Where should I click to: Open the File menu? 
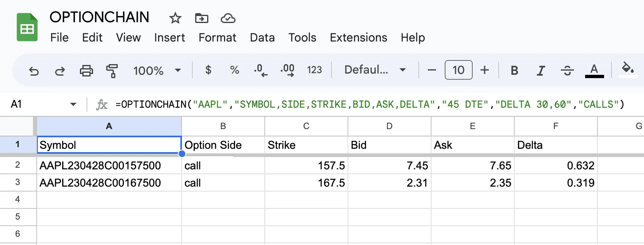tap(59, 38)
